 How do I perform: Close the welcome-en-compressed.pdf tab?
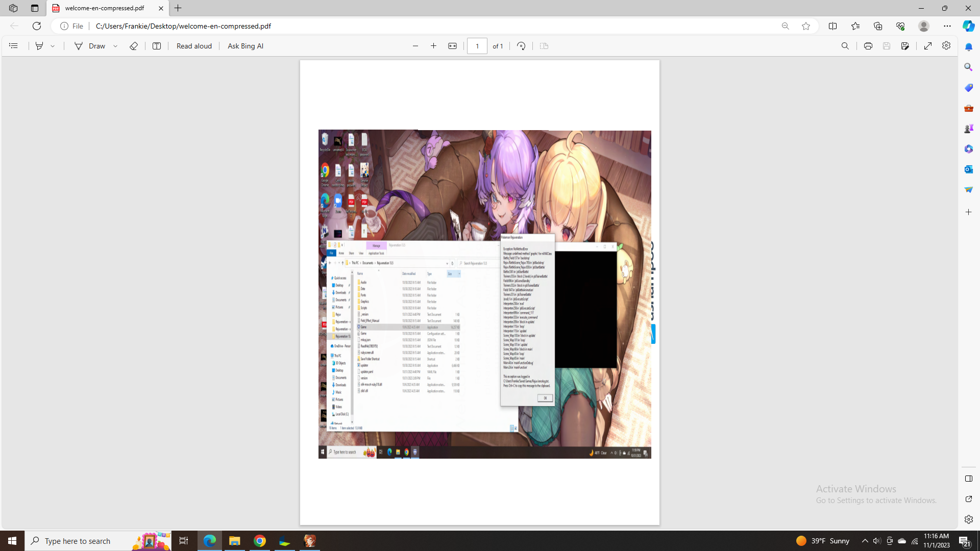[x=161, y=8]
